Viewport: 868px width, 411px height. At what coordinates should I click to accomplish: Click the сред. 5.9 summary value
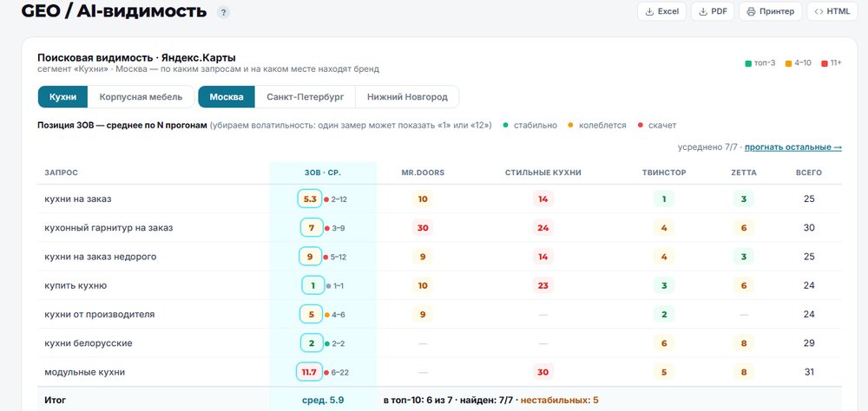323,400
